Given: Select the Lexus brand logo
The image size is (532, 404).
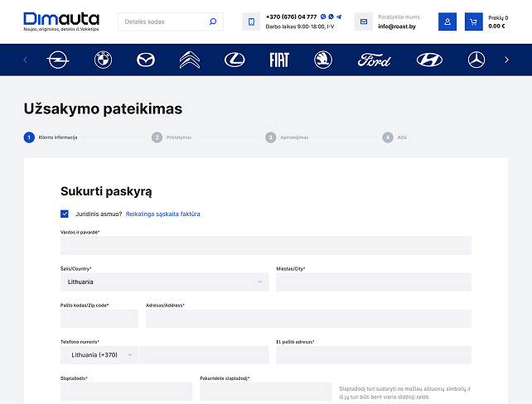Looking at the screenshot, I should tap(235, 60).
